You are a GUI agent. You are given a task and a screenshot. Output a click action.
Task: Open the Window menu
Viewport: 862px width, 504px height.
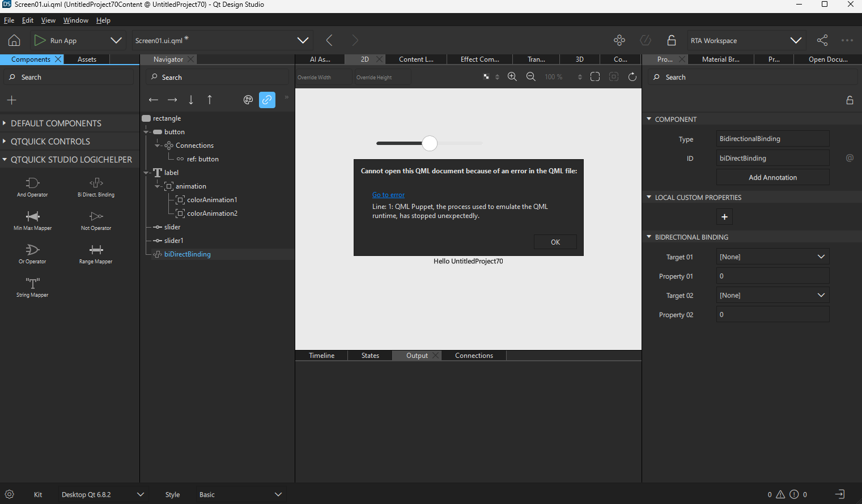[x=75, y=20]
